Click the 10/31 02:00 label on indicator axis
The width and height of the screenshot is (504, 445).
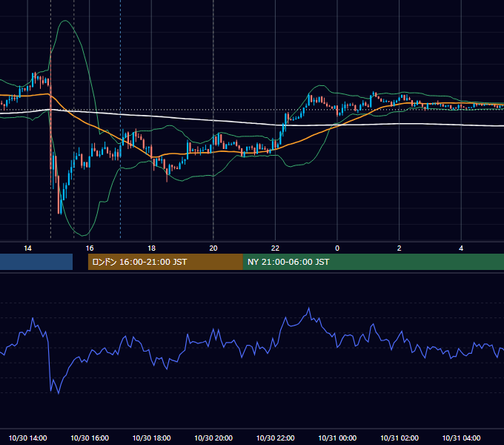399,438
